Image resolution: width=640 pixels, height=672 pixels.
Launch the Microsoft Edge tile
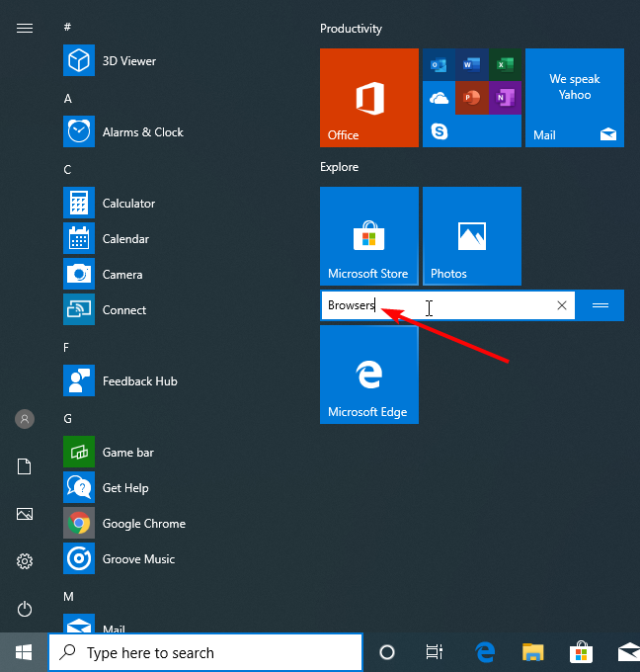click(x=369, y=375)
